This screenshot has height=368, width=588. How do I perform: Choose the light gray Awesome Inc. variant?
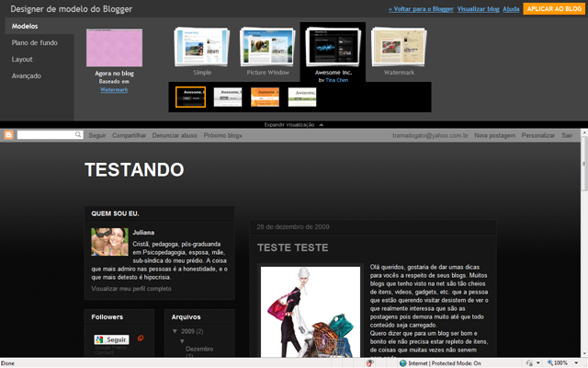tap(228, 97)
